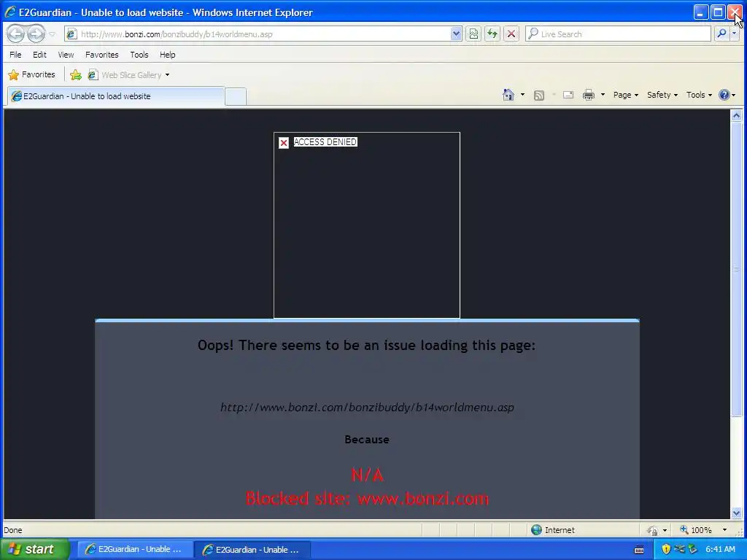Click the blocked bonzi.com URL text

(368, 408)
